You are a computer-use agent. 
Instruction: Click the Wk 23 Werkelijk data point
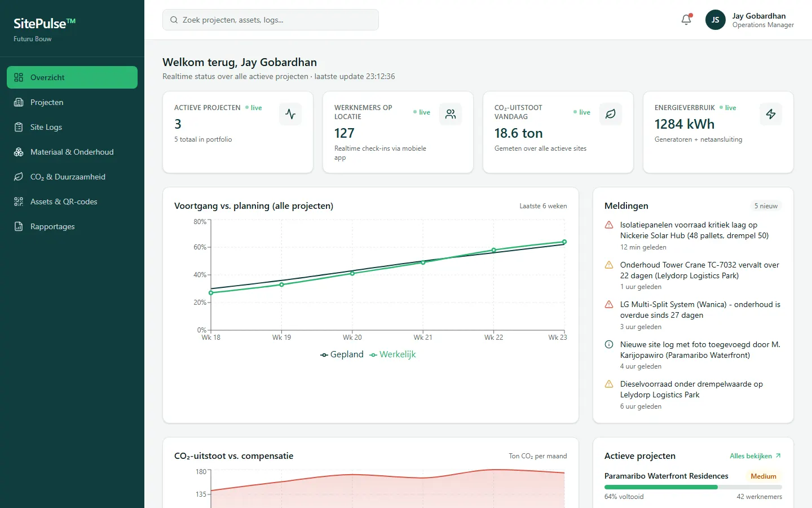564,242
